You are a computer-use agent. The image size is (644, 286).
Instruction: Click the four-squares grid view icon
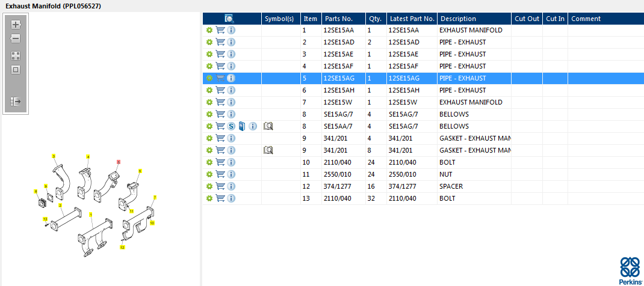point(16,55)
